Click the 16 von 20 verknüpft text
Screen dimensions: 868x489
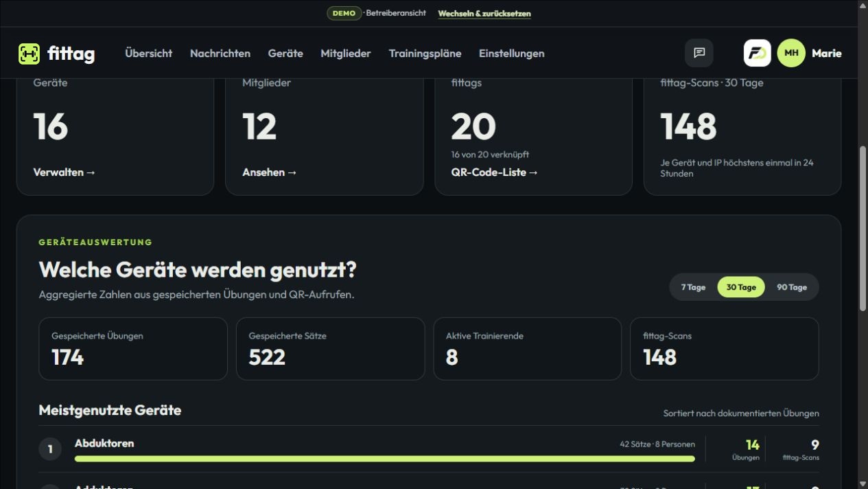pos(490,155)
